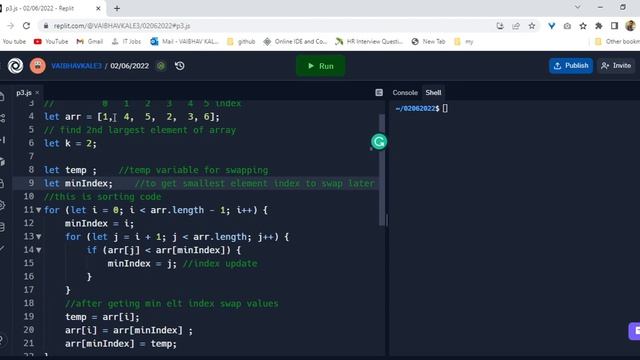Open the tab search chevron
This screenshot has height=360, width=640.
pyautogui.click(x=578, y=7)
